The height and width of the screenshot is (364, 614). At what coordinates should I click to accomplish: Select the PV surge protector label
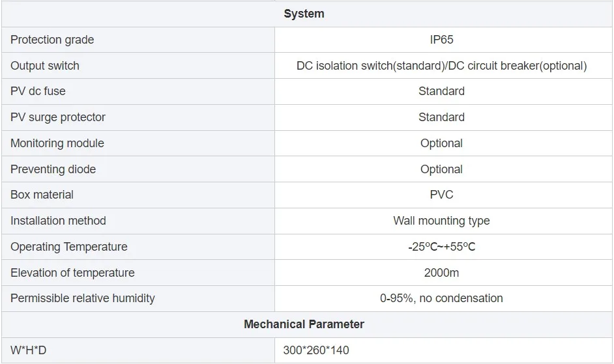tap(58, 117)
